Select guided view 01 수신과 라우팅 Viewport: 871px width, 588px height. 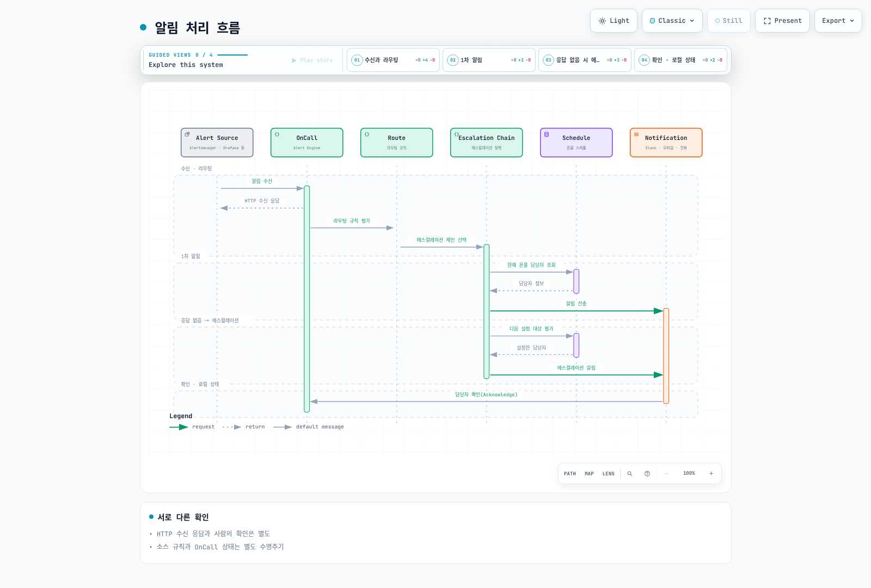pyautogui.click(x=393, y=60)
